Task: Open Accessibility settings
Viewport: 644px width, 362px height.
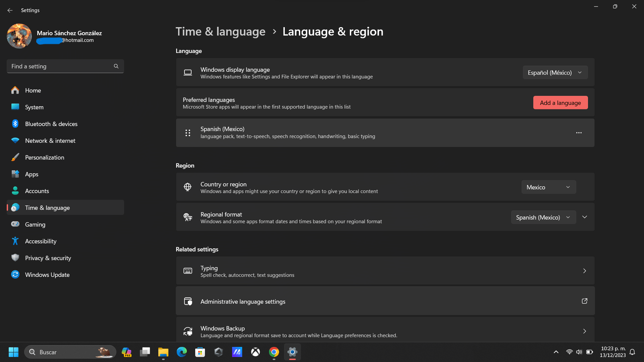Action: tap(41, 241)
